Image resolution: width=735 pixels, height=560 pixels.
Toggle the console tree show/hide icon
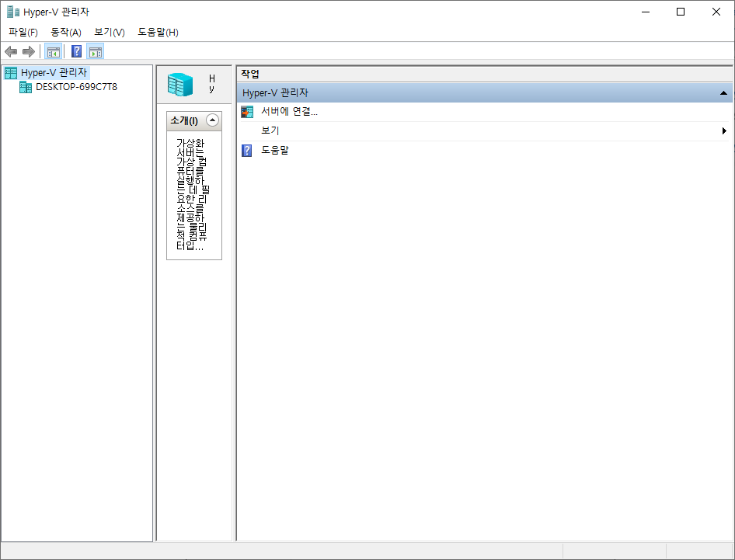[x=54, y=51]
